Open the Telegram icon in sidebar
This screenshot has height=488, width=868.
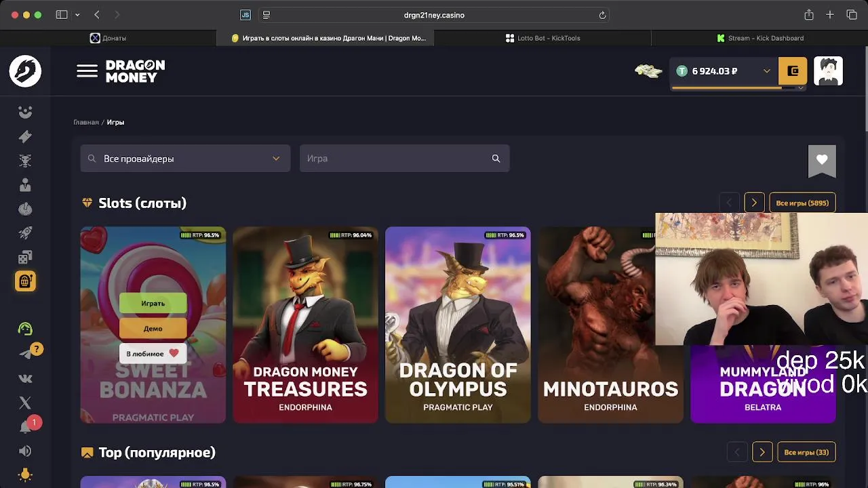[25, 354]
